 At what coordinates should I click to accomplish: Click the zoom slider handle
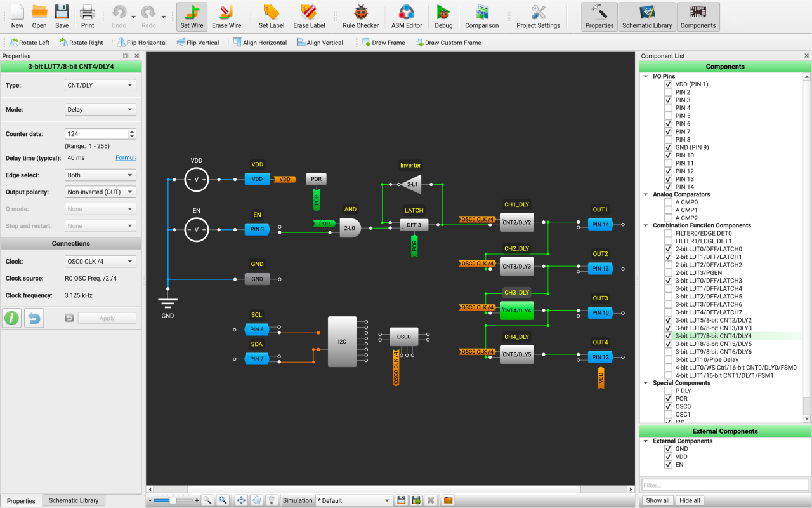[x=173, y=500]
